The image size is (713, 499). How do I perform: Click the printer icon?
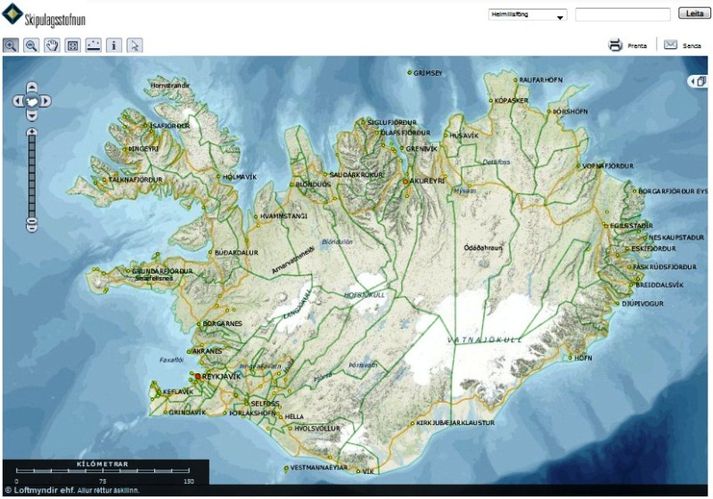pos(615,45)
